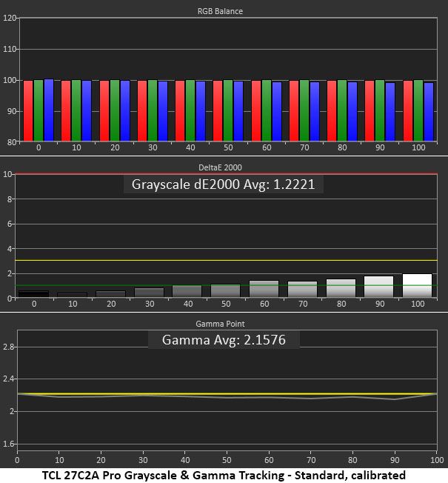Image resolution: width=448 pixels, height=483 pixels.
Task: Click the DeltaE bar at 20
Action: click(x=110, y=294)
